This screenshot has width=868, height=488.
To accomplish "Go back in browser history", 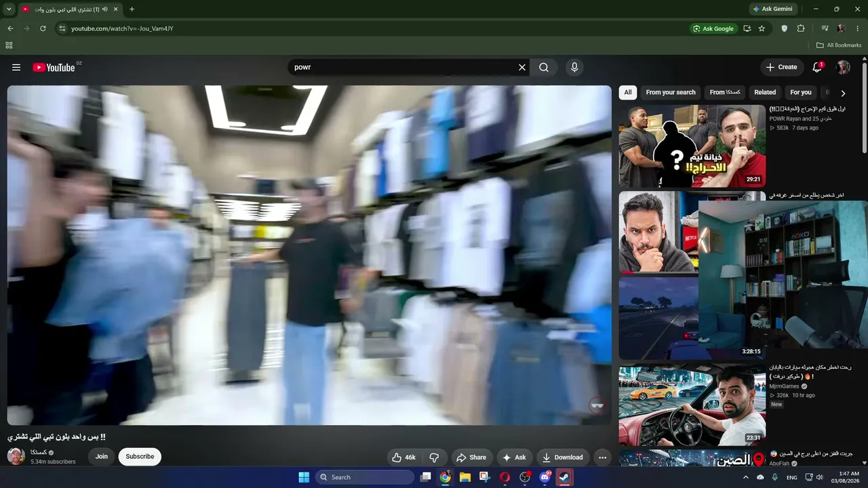I will [10, 28].
